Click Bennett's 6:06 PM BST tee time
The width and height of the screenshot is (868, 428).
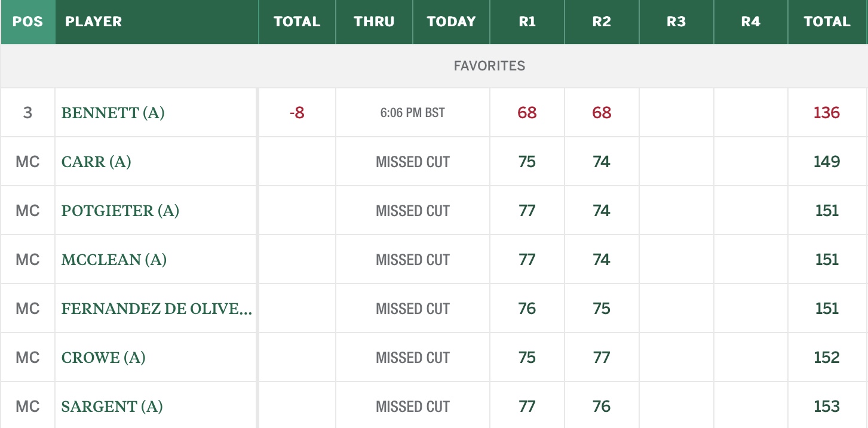pos(412,113)
